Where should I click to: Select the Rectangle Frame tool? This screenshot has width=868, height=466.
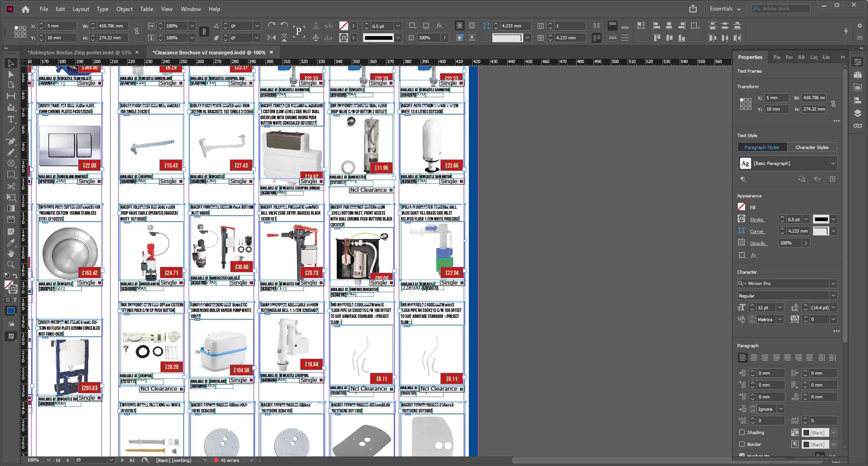coord(11,163)
